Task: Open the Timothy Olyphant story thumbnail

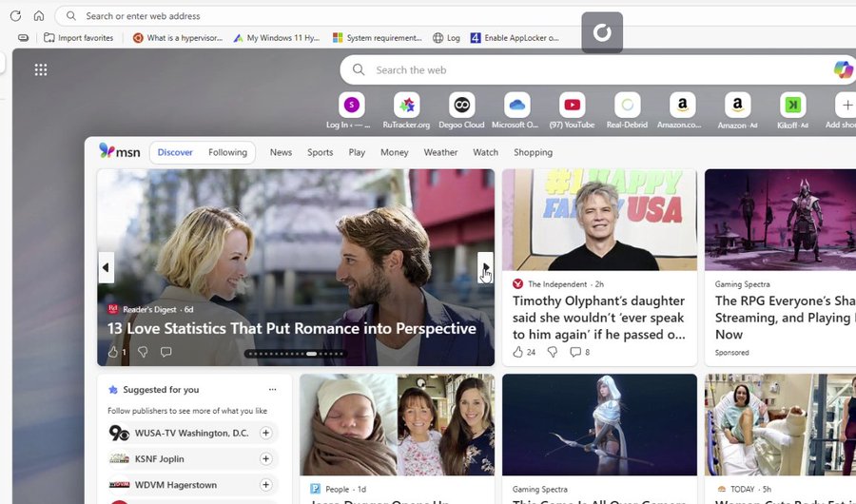Action: pyautogui.click(x=599, y=220)
